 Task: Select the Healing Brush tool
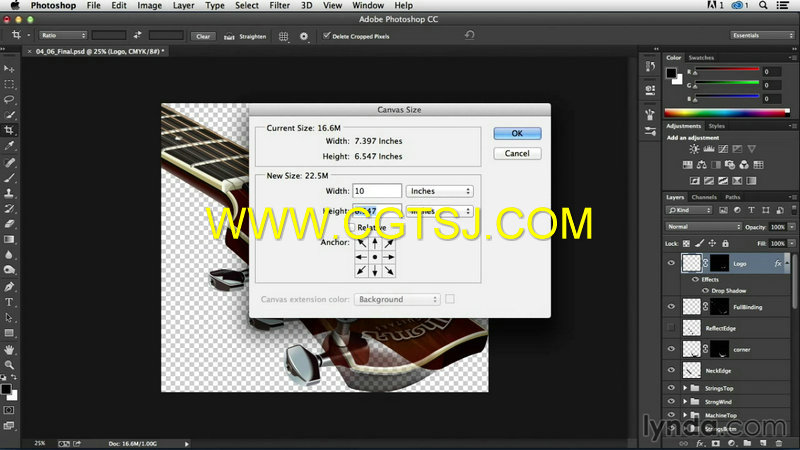[x=9, y=163]
